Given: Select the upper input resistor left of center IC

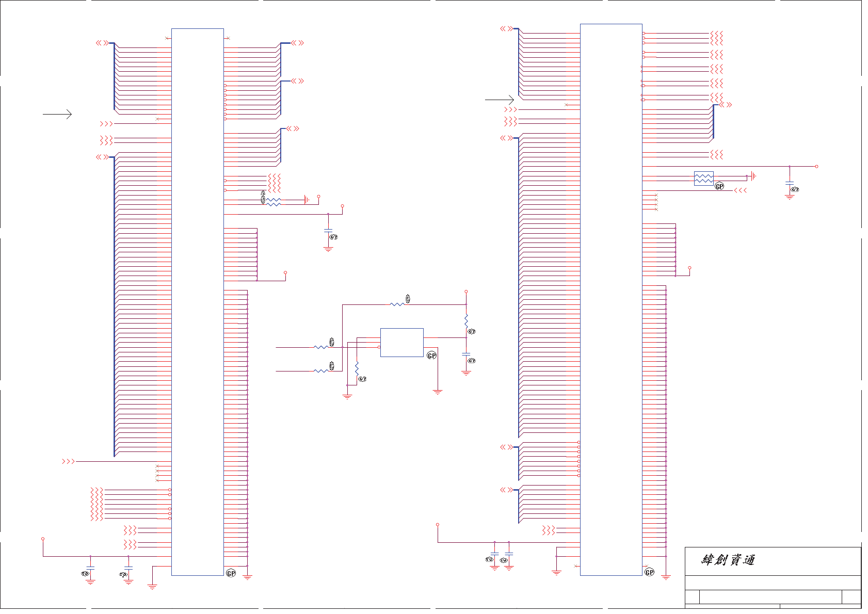Looking at the screenshot, I should click(x=321, y=347).
